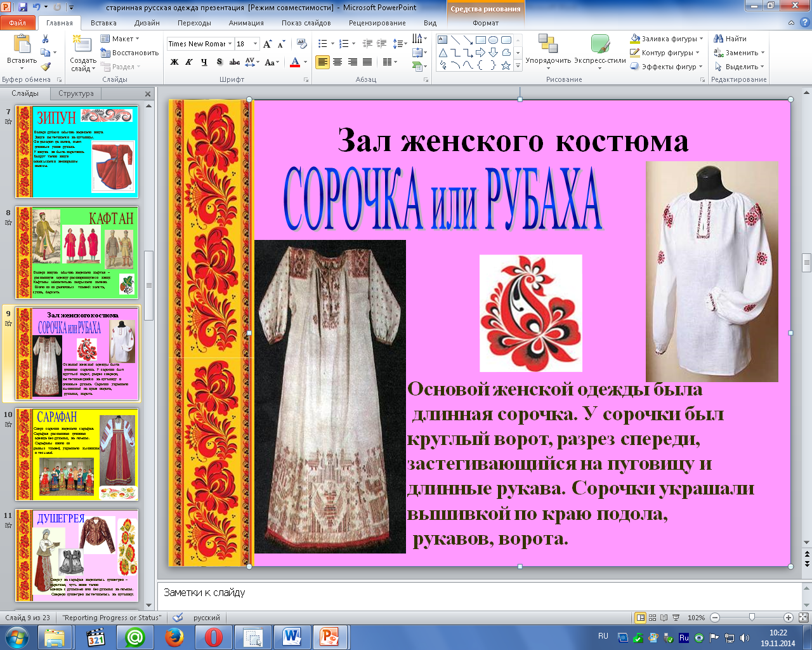Click the Create Slide icon
This screenshot has height=650, width=812.
(x=82, y=44)
